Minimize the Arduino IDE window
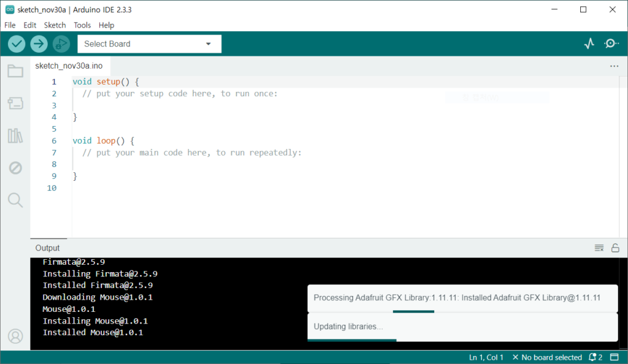Screen dimensions: 628x364 (554, 10)
